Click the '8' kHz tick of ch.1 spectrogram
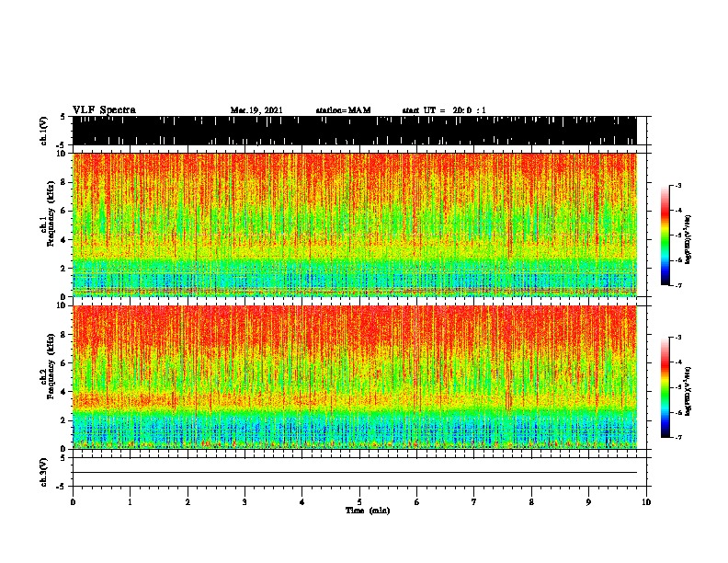 [63, 182]
